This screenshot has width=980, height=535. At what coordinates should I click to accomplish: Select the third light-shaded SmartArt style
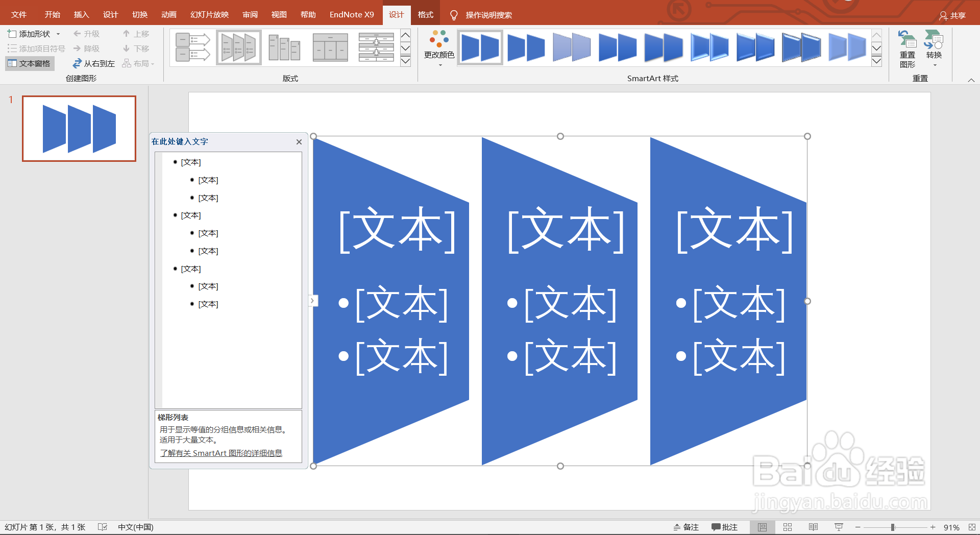pos(572,47)
